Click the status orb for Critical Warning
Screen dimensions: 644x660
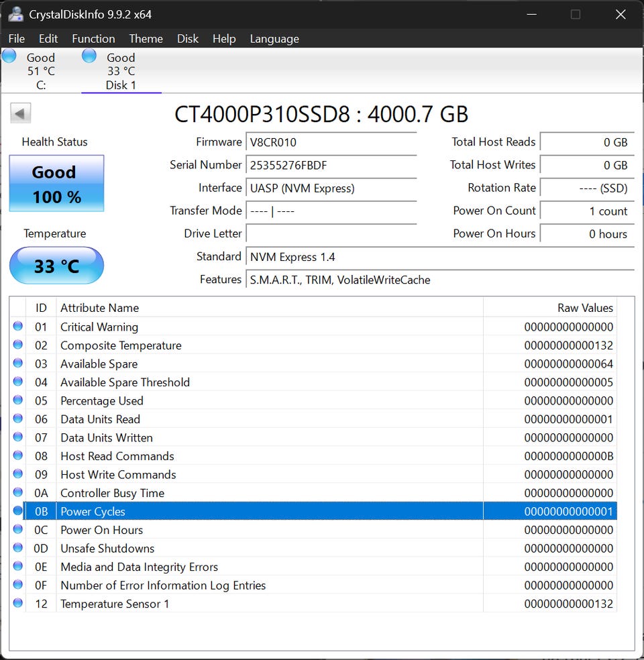[17, 326]
